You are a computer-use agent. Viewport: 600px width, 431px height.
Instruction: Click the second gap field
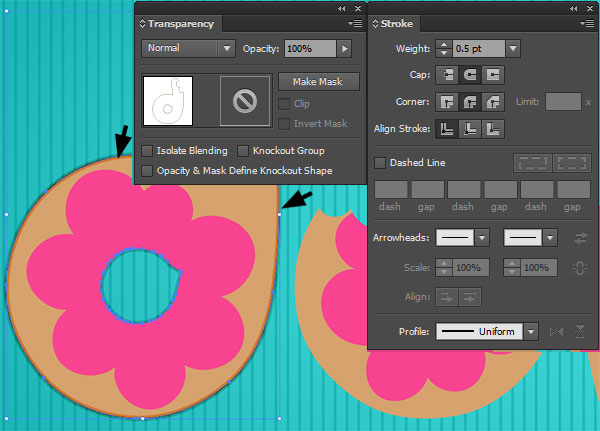coord(501,189)
